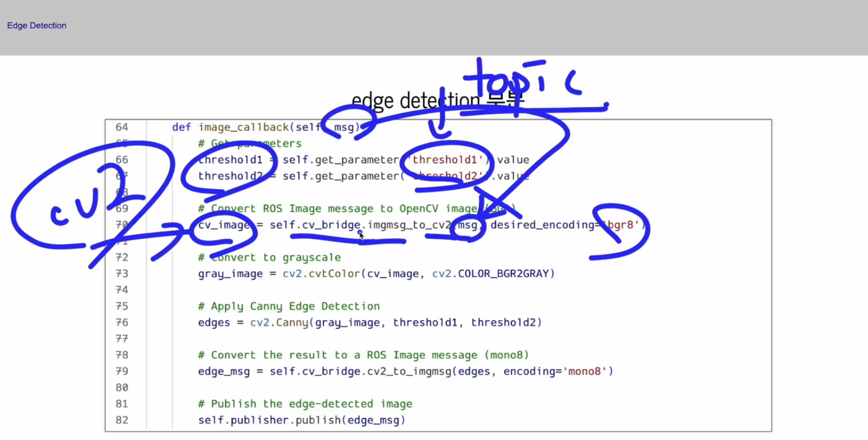Click the Edge Detection header link
Viewport: 868px width, 440px height.
tap(37, 26)
